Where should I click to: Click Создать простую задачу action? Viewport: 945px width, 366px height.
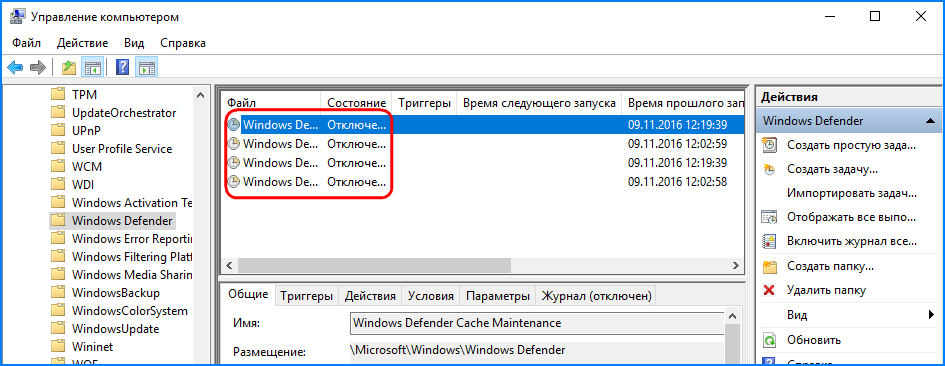(x=852, y=145)
